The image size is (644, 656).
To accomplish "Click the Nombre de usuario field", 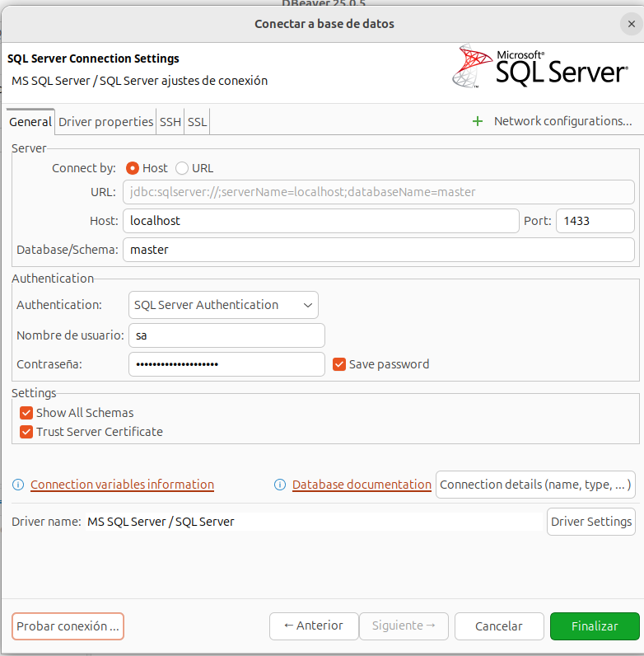I will click(226, 335).
